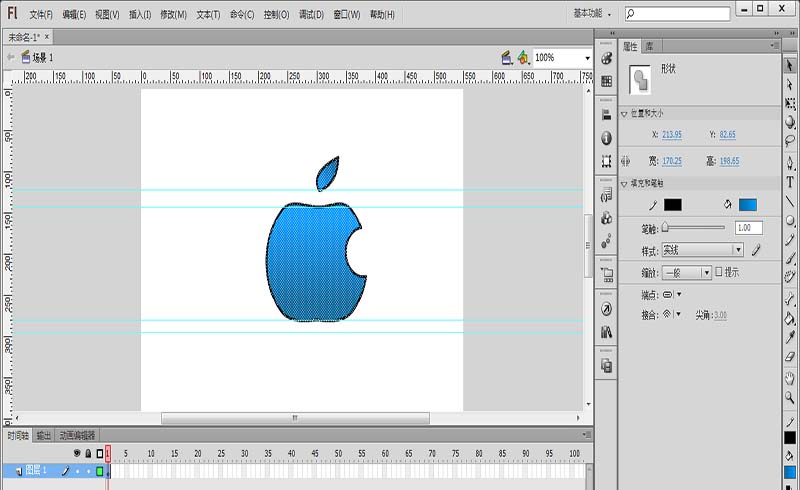Screen dimensions: 800x490
Task: Toggle lock all layers padlock icon
Action: [x=88, y=453]
